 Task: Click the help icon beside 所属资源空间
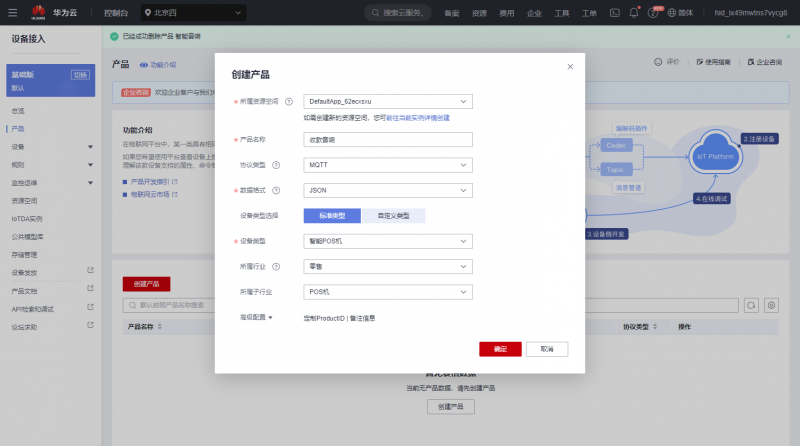[289, 101]
